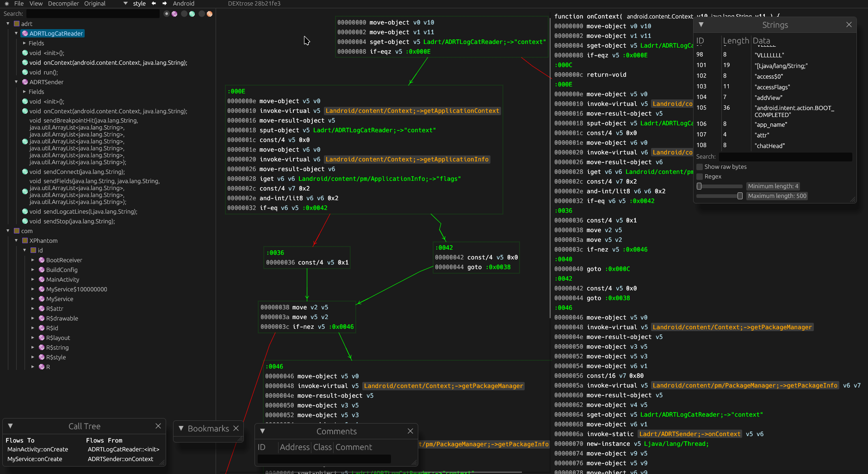The height and width of the screenshot is (474, 868).
Task: Click MyService::onCreate in Call Tree
Action: (35, 459)
